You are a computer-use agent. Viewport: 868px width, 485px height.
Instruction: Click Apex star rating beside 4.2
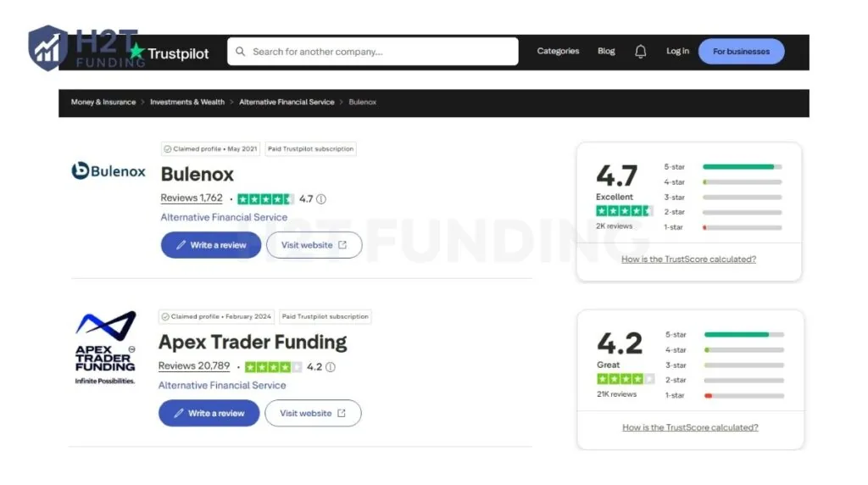[274, 367]
